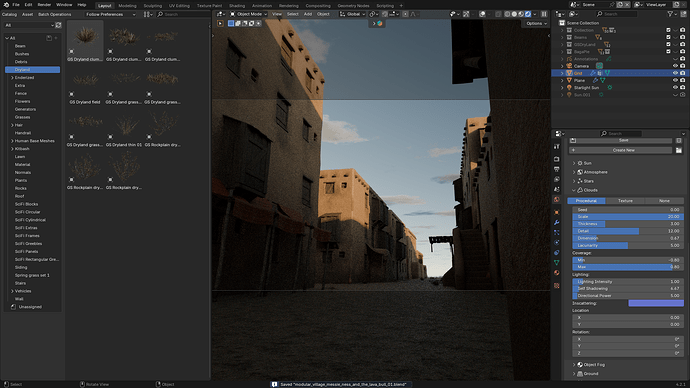Viewport: 690px width, 388px height.
Task: Toggle exclude checkbox for BagaPie collection
Action: (x=668, y=51)
